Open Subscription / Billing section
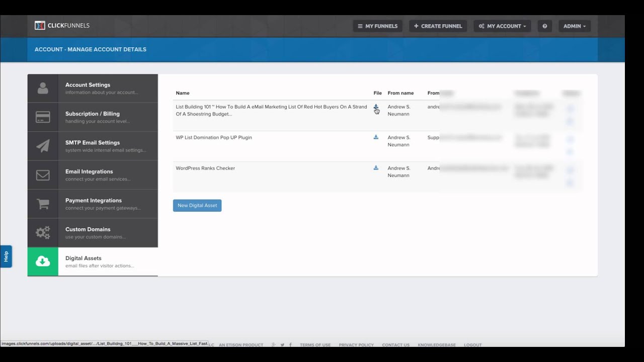The height and width of the screenshot is (362, 644). 93,117
